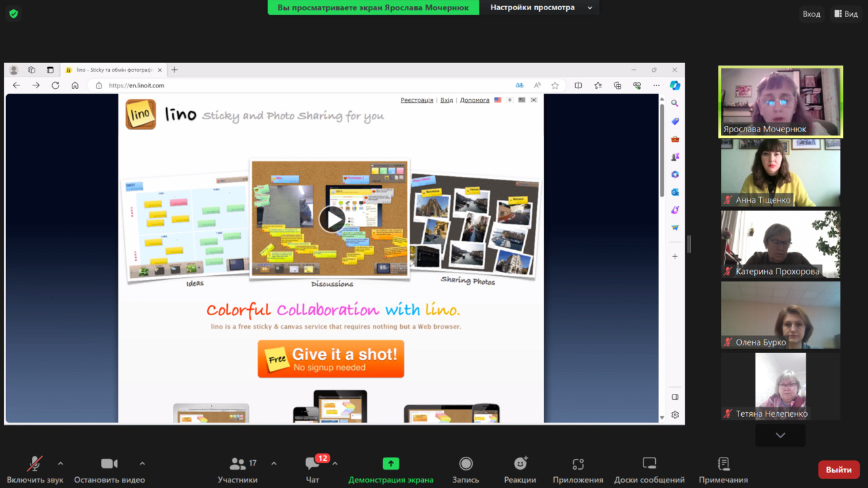Add sidebar app with the plus icon
The image size is (868, 488).
(x=675, y=256)
